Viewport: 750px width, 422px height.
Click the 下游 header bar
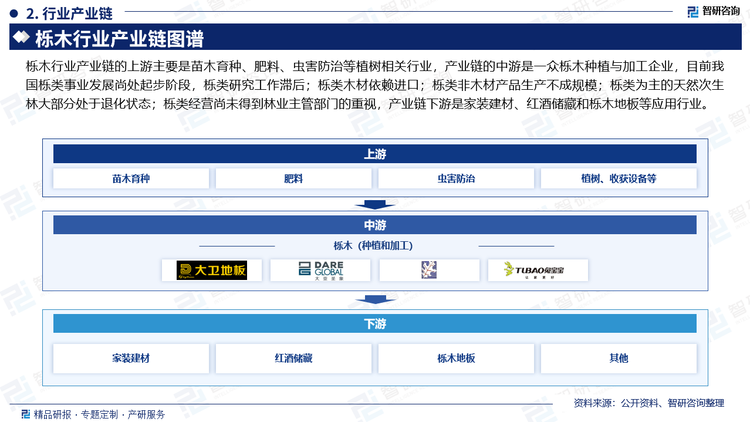(x=375, y=324)
